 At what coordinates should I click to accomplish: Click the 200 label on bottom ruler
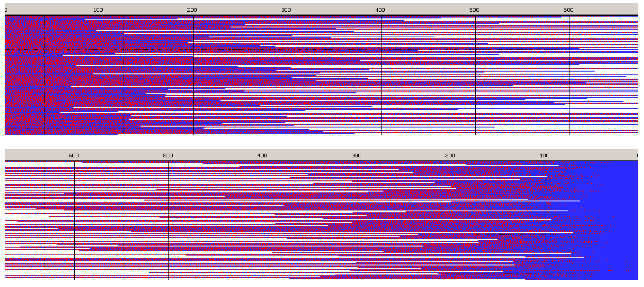tap(450, 155)
